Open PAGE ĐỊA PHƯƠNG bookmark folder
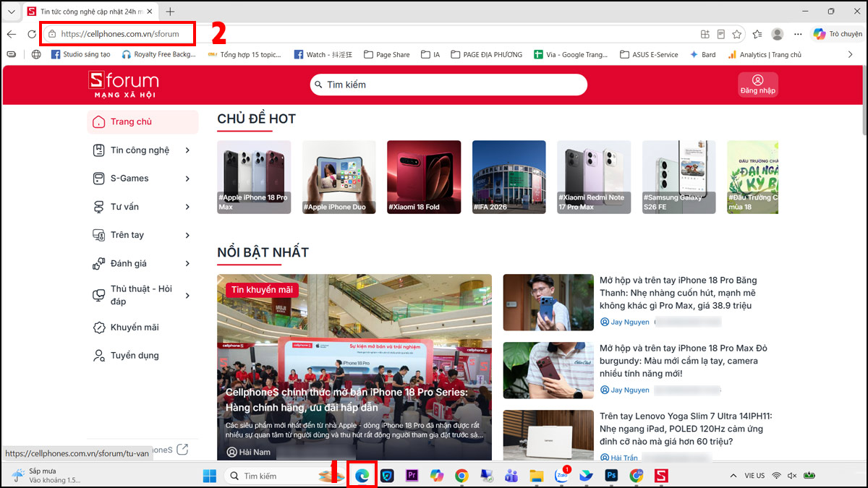Image resolution: width=868 pixels, height=488 pixels. tap(486, 54)
